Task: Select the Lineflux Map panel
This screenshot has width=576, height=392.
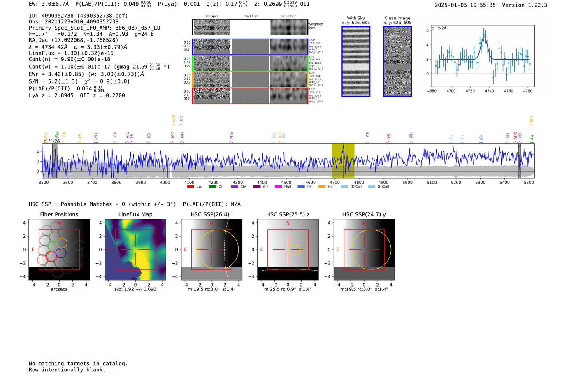Action: (135, 250)
